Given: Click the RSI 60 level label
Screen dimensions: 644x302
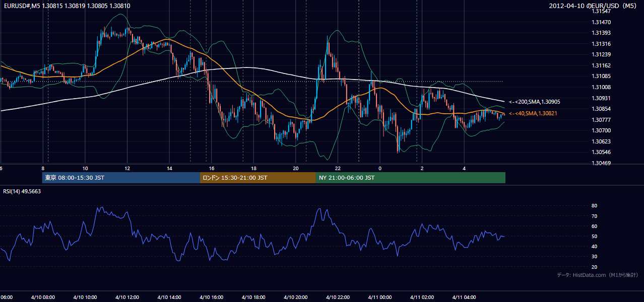Looking at the screenshot, I should coord(594,226).
